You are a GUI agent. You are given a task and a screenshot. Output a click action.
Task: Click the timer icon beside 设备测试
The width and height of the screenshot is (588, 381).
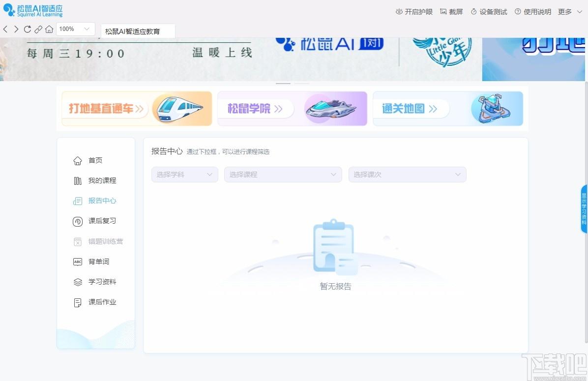tap(473, 12)
